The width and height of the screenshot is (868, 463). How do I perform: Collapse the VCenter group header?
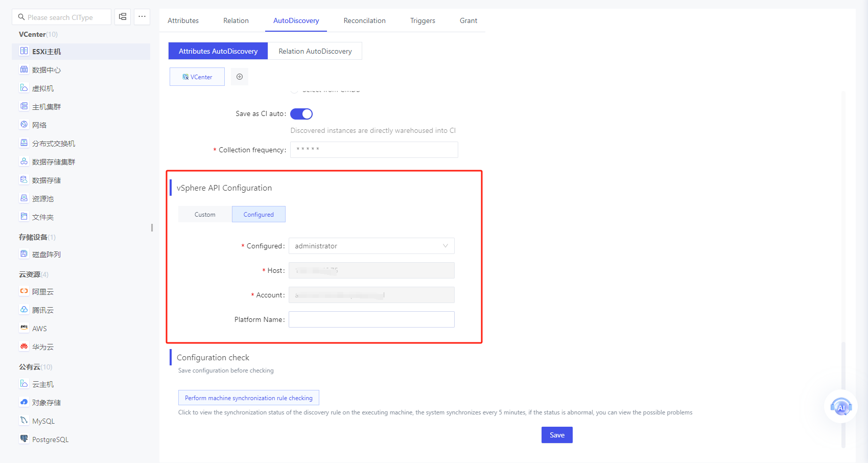point(38,34)
